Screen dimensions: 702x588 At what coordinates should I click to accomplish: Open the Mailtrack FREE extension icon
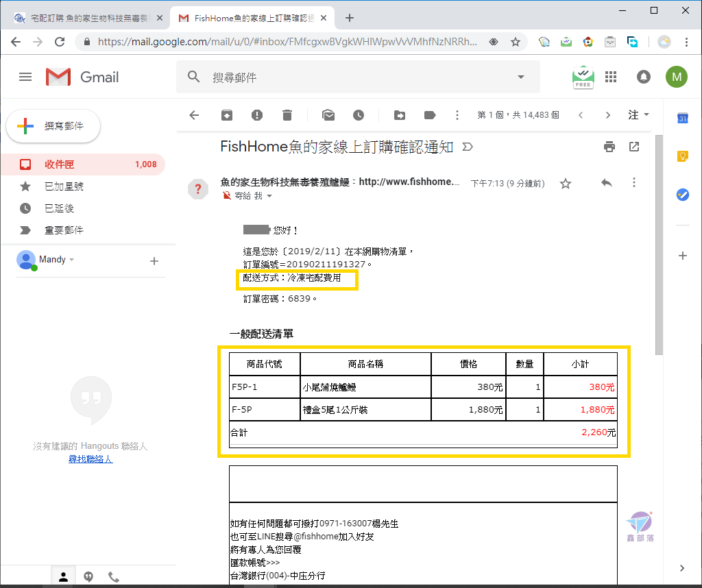pyautogui.click(x=583, y=78)
